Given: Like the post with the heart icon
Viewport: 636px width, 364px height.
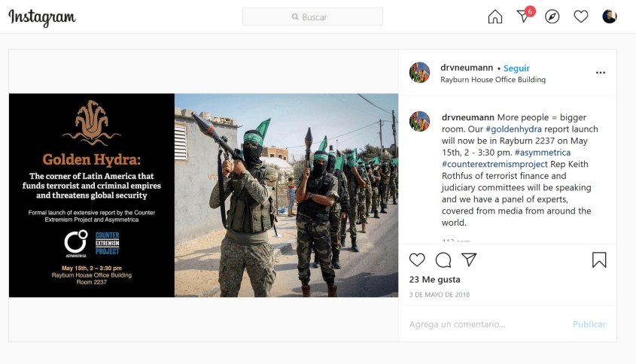Looking at the screenshot, I should [x=417, y=259].
